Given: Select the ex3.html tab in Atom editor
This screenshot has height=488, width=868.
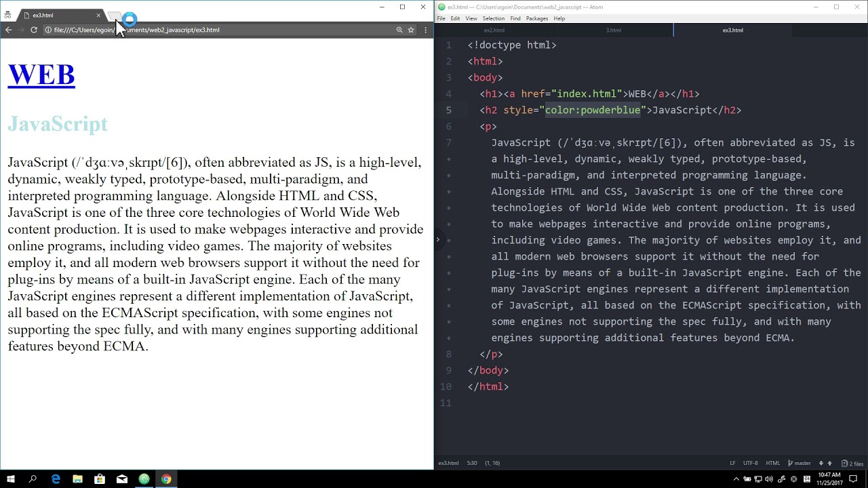Looking at the screenshot, I should 733,30.
